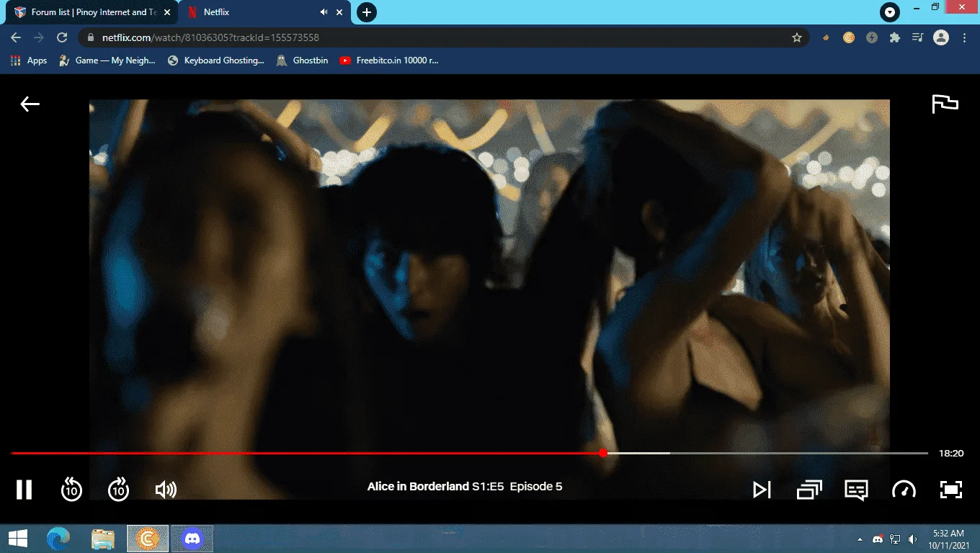Image resolution: width=980 pixels, height=553 pixels.
Task: Open the Freebitco.in bookmark
Action: click(x=388, y=60)
